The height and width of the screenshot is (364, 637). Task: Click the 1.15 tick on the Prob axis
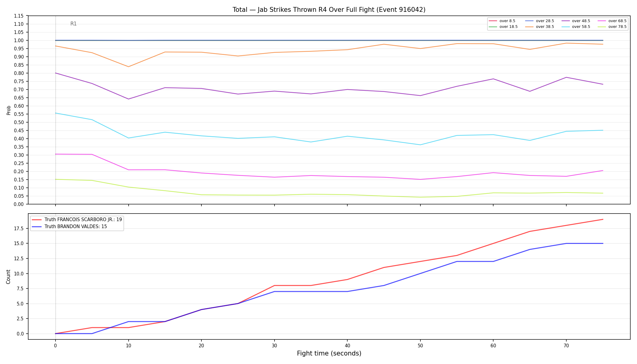coord(19,16)
